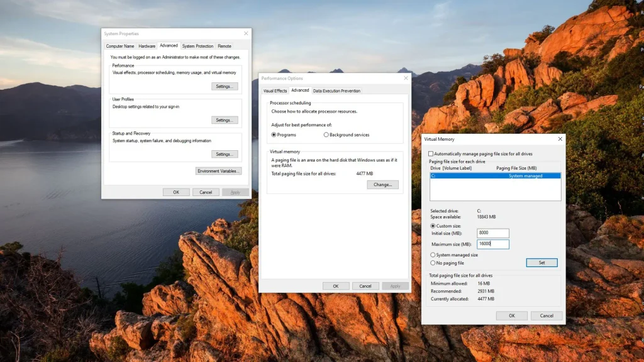Open User Profiles Settings

click(225, 120)
